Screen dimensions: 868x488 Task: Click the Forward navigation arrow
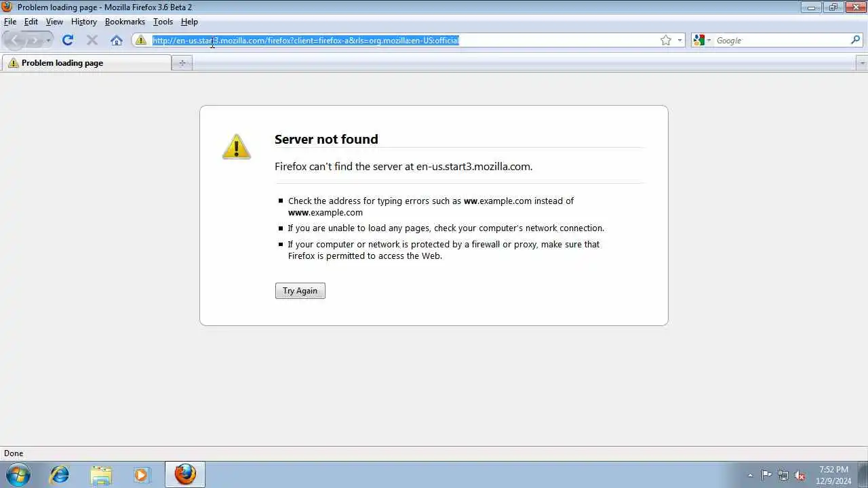click(x=34, y=41)
